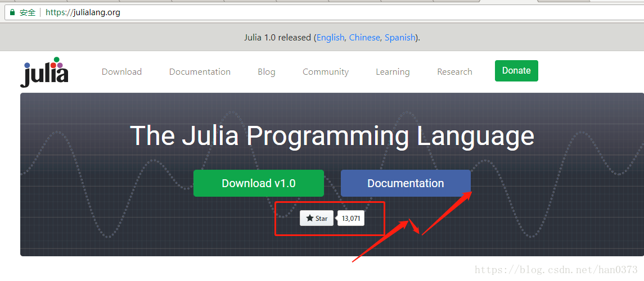Open the Learning nav item
Image resolution: width=644 pixels, height=281 pixels.
pyautogui.click(x=393, y=72)
